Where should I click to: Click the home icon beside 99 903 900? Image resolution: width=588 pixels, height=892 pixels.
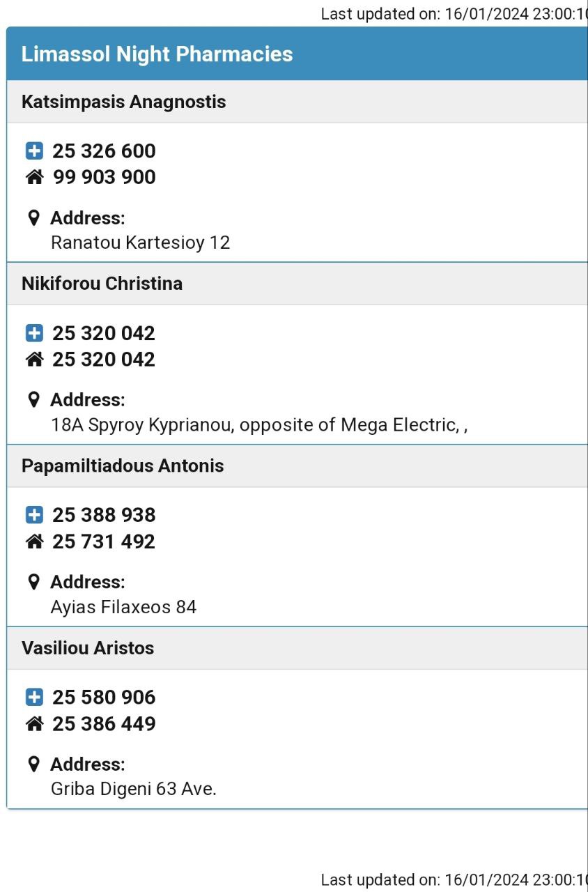(x=34, y=177)
